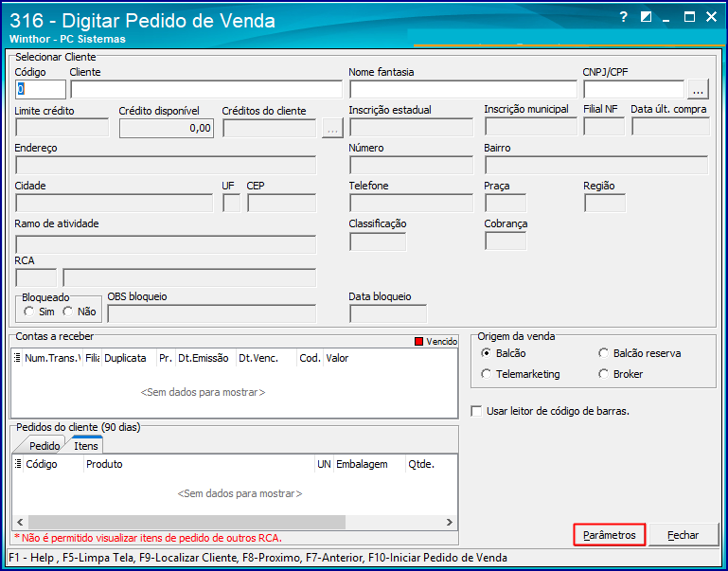Screen dimensions: 728x571
Task: Choose Telemarketing as sale origin
Action: point(486,374)
